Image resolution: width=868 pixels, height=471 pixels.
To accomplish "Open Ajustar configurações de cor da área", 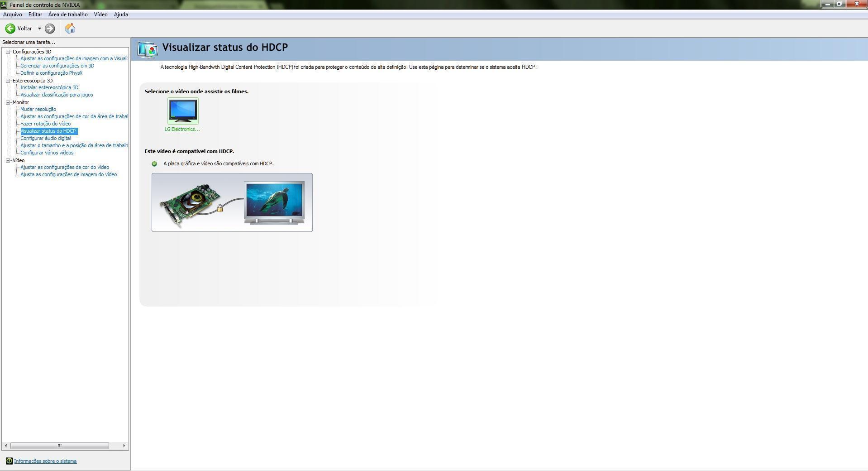I will coord(74,116).
